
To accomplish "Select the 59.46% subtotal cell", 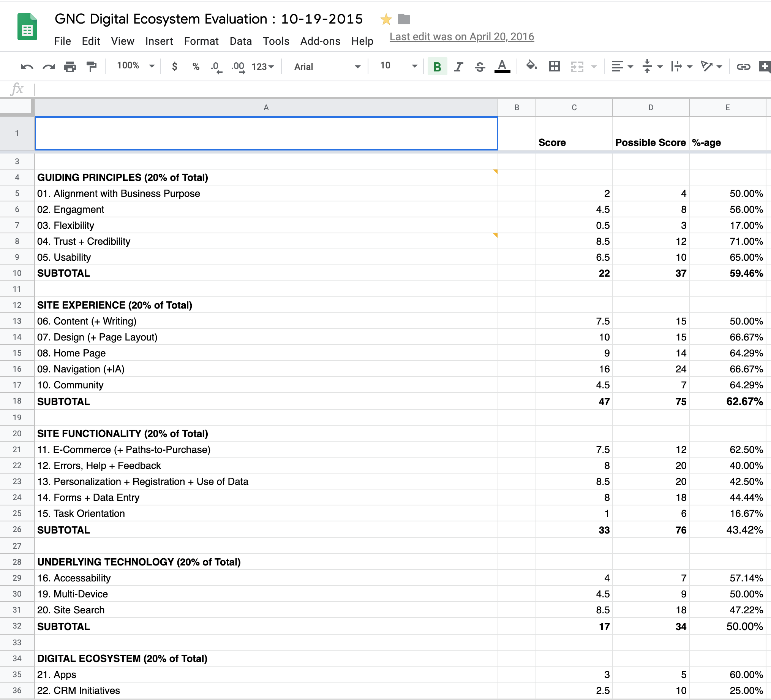I will click(727, 273).
